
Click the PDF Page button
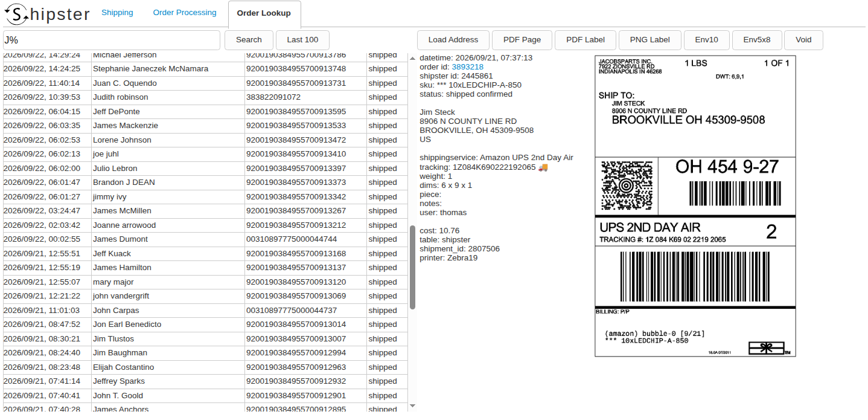point(522,40)
